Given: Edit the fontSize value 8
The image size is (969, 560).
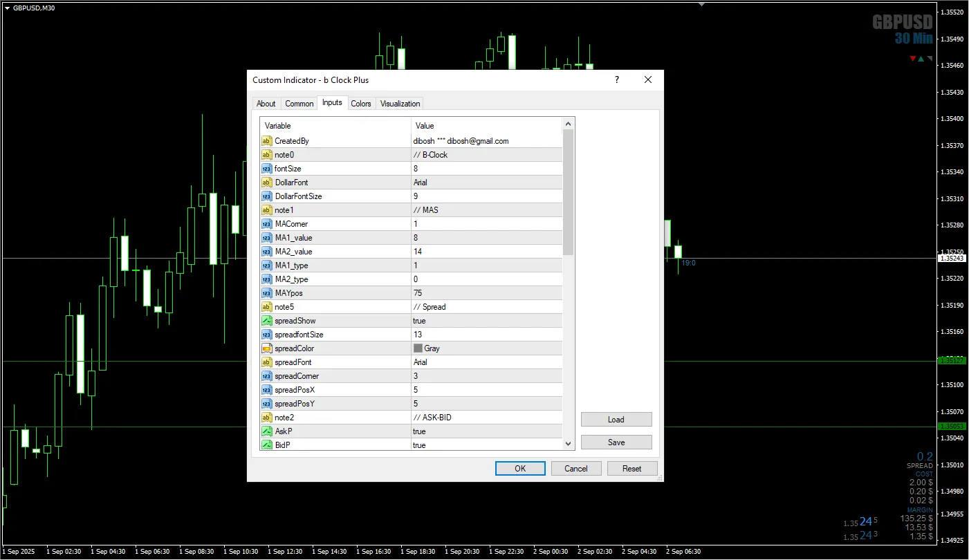Looking at the screenshot, I should pyautogui.click(x=416, y=169).
